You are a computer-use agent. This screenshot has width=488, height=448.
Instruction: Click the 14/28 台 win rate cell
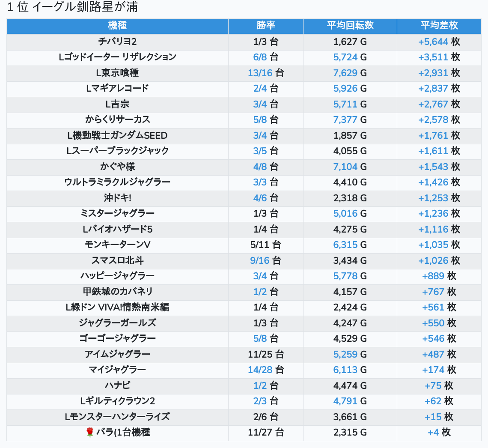pyautogui.click(x=266, y=370)
